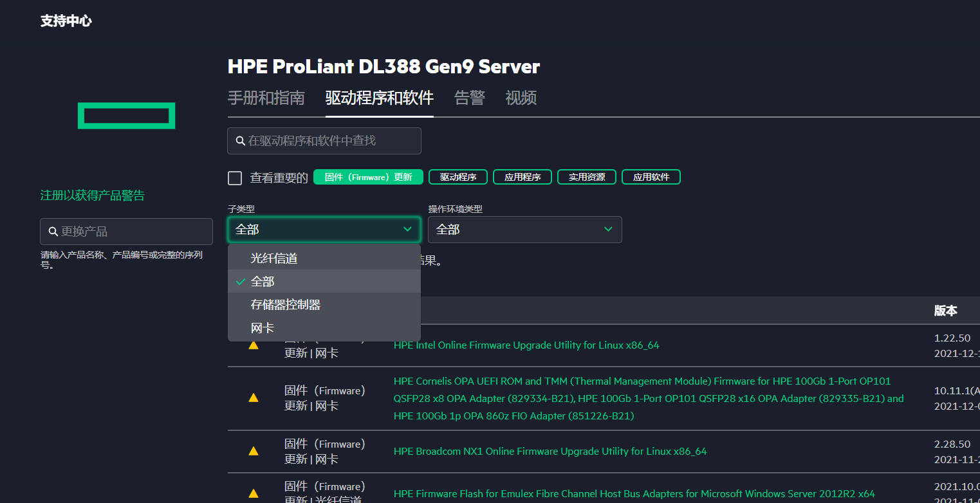Click the HPE green rectangle logo

pyautogui.click(x=126, y=115)
